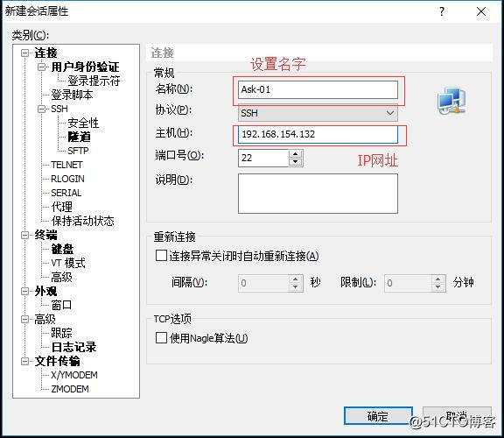Click the networked computers session icon
504x438 pixels.
pos(451,101)
